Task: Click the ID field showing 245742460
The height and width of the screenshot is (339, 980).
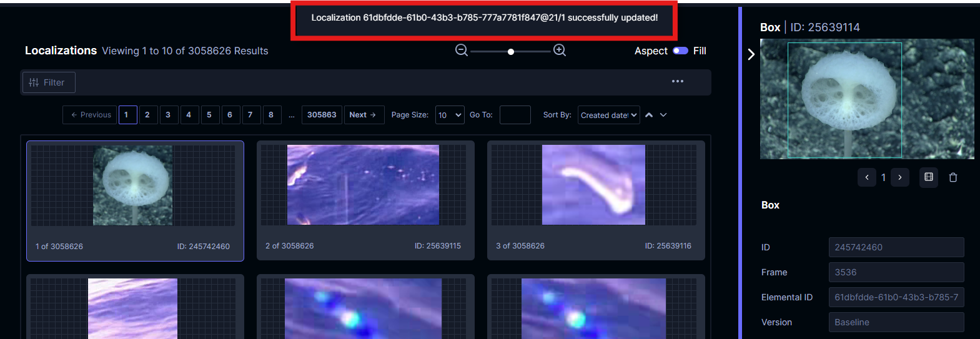Action: pos(896,247)
